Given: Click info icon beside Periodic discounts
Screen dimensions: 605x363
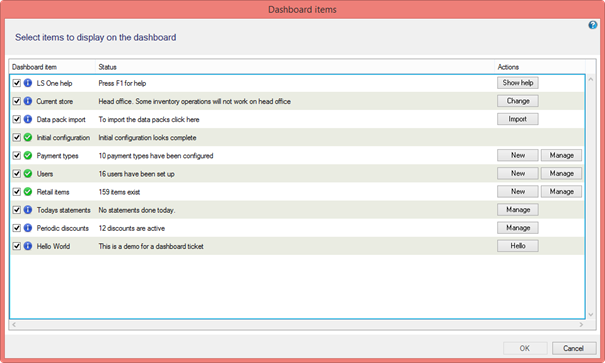Looking at the screenshot, I should (x=28, y=228).
